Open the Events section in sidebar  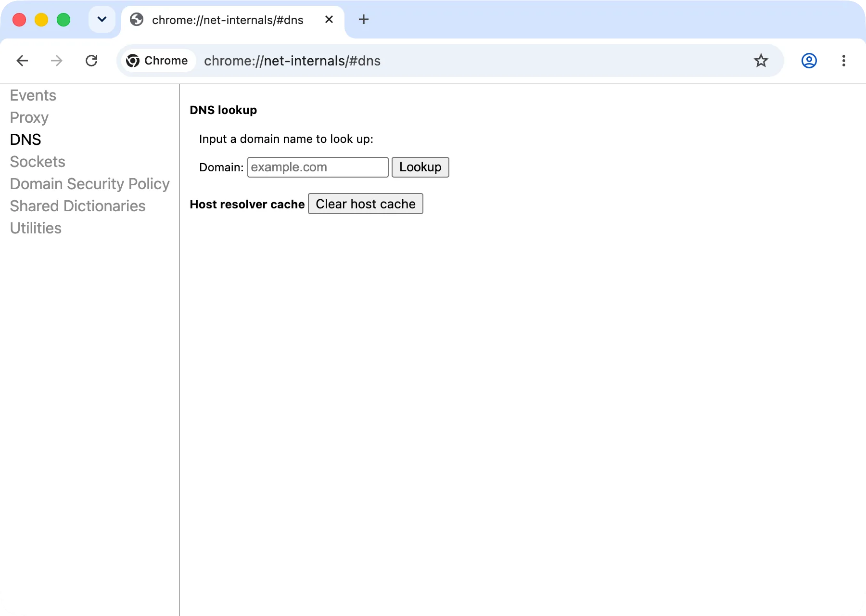[x=33, y=95]
